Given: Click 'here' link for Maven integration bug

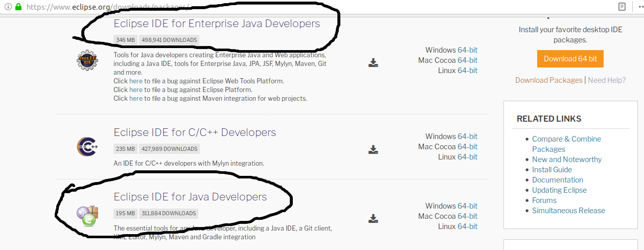Looking at the screenshot, I should [x=136, y=98].
